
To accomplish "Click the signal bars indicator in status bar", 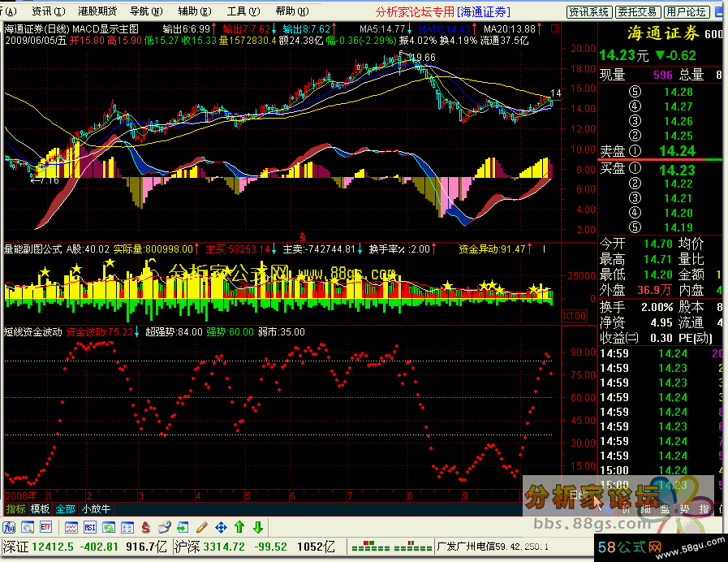I will (392, 547).
